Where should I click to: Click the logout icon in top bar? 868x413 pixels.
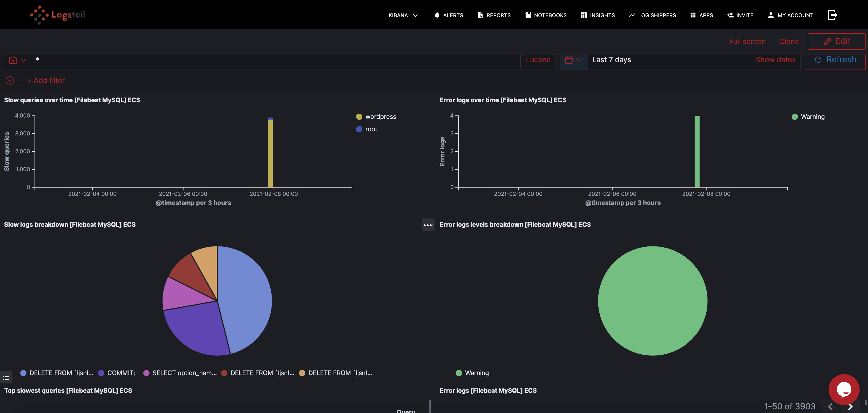point(832,15)
